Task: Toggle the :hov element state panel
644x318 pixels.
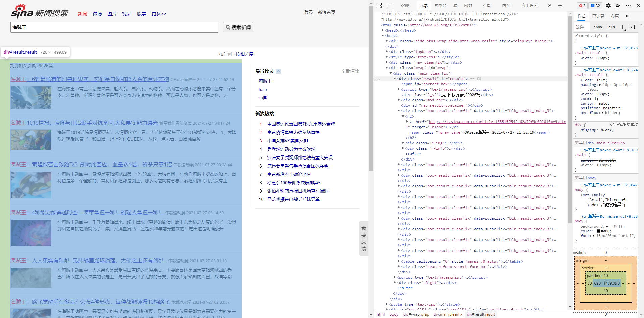Action: [x=598, y=27]
